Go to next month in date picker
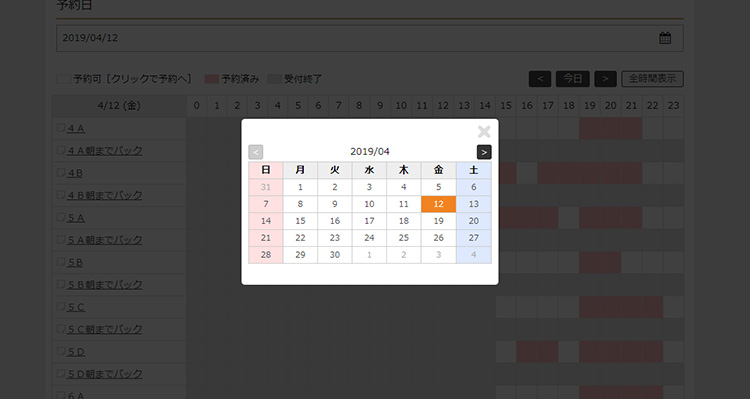 coord(484,152)
